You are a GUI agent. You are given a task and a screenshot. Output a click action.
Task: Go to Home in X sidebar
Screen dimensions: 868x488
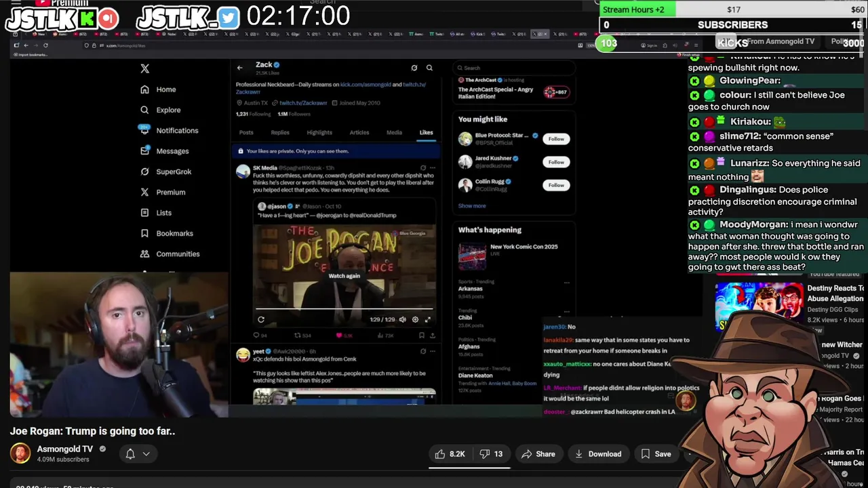coord(158,89)
